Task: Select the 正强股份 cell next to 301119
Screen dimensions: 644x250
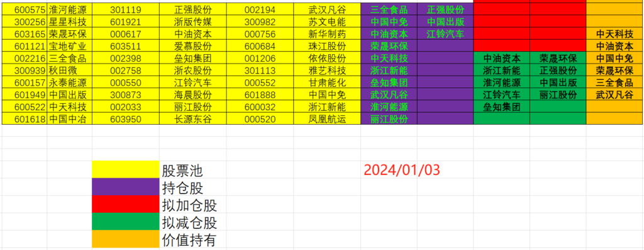Action: tap(193, 9)
